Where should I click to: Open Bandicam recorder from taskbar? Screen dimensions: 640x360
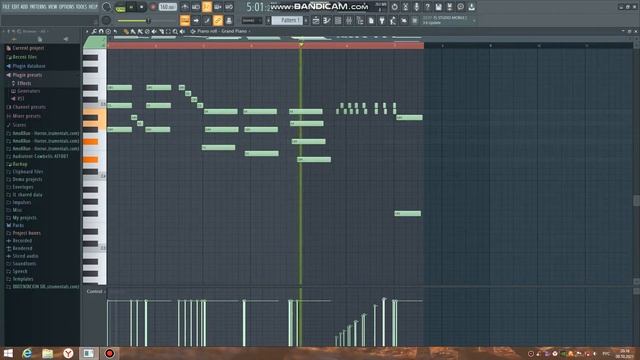109,353
